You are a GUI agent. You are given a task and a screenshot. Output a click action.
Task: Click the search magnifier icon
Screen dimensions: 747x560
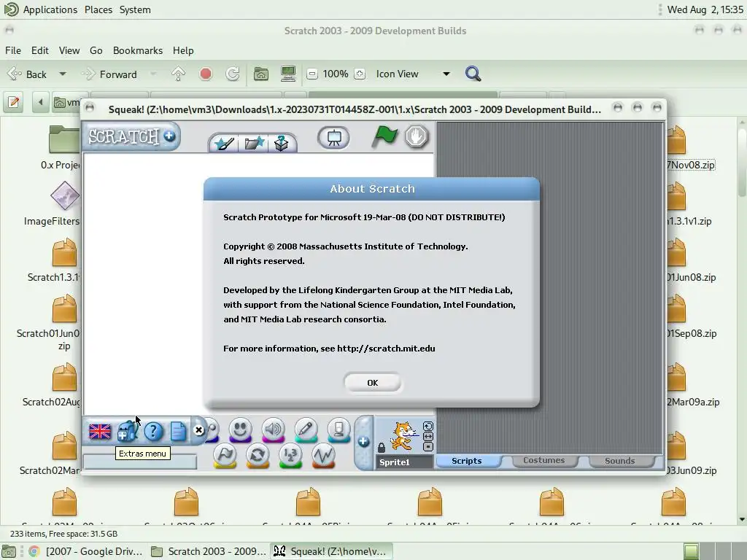pos(473,74)
